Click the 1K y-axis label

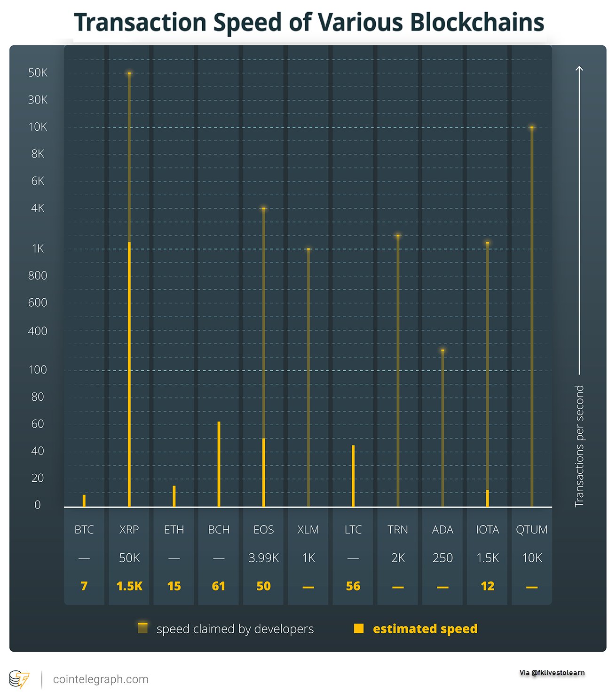point(38,248)
